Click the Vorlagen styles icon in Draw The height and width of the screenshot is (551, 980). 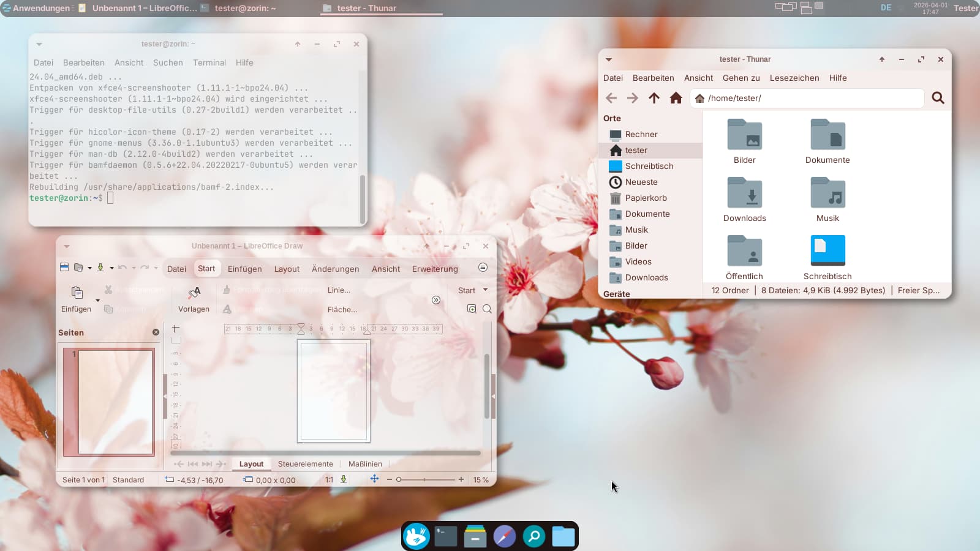194,293
